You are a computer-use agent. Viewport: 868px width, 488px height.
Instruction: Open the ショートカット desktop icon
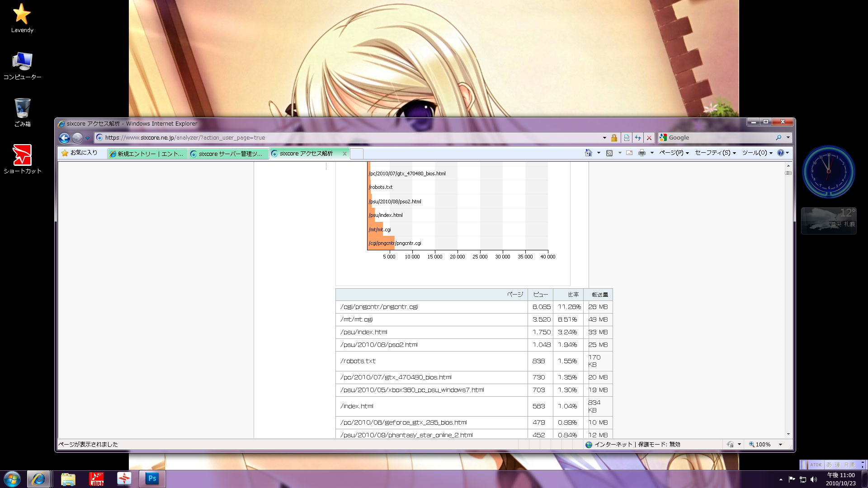point(22,160)
